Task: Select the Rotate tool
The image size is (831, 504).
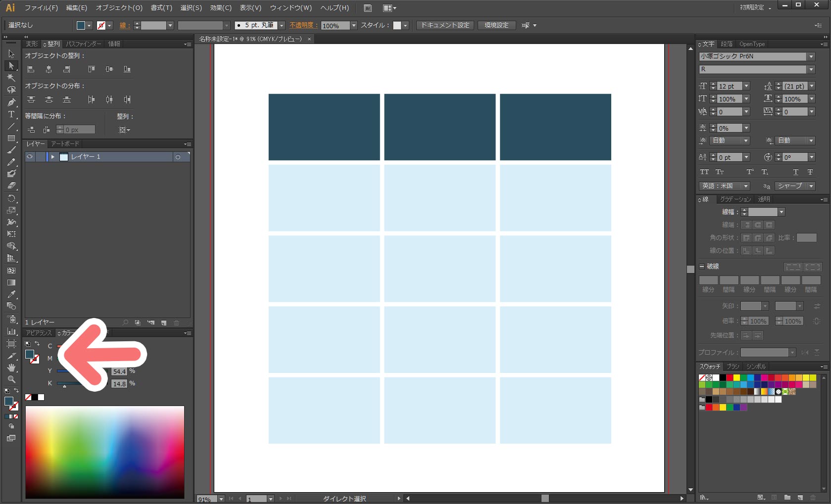Action: [x=11, y=198]
